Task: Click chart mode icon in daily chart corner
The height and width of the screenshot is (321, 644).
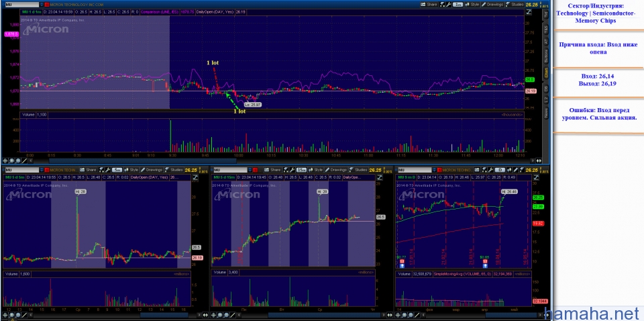Action: point(536,177)
